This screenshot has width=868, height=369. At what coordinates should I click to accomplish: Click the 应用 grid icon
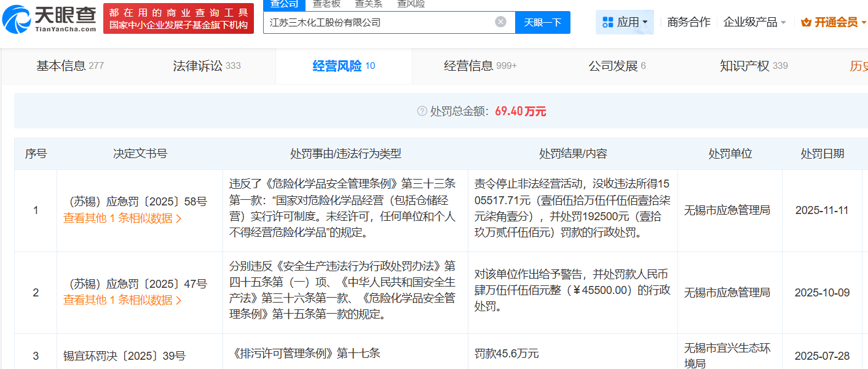point(608,22)
